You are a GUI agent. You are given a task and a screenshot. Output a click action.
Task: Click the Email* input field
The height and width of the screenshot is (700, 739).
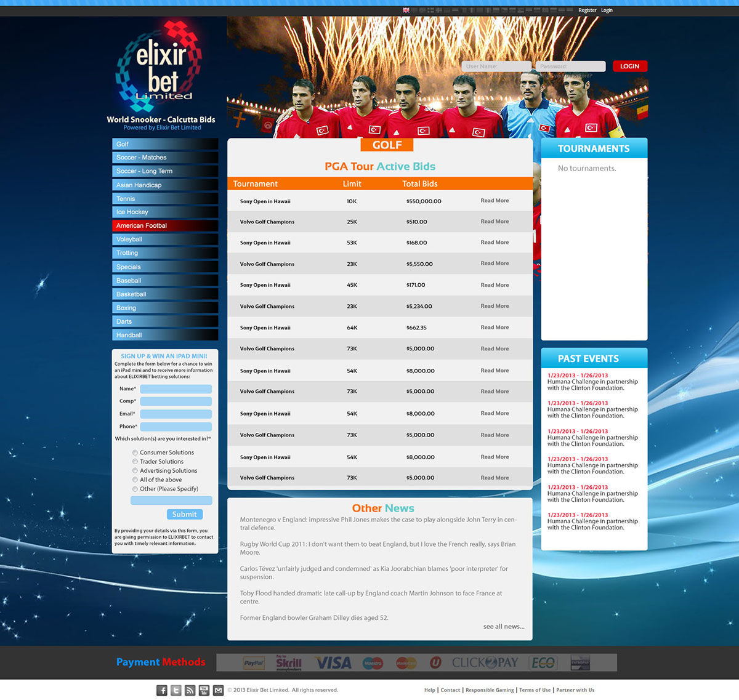point(176,414)
